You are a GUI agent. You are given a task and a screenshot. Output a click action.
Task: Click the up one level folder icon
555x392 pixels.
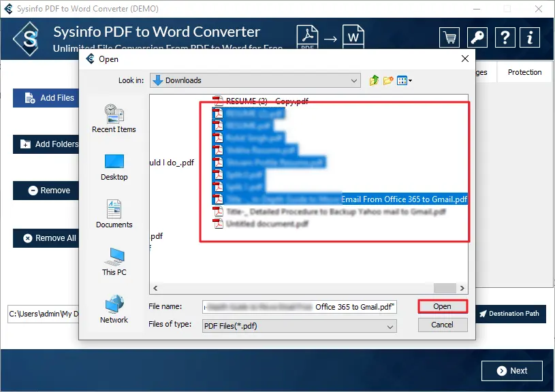[374, 81]
